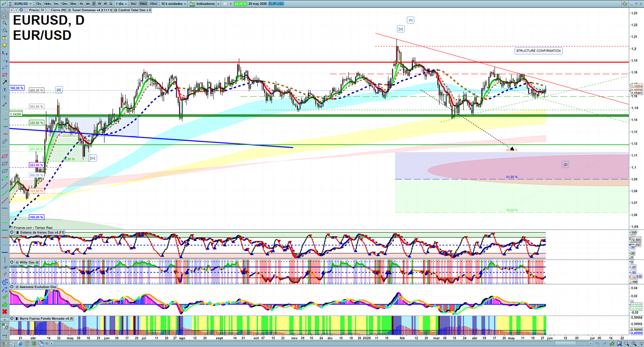Click the share icon in bottom-left toolbar
Screen dimensions: 644x347
click(13, 343)
